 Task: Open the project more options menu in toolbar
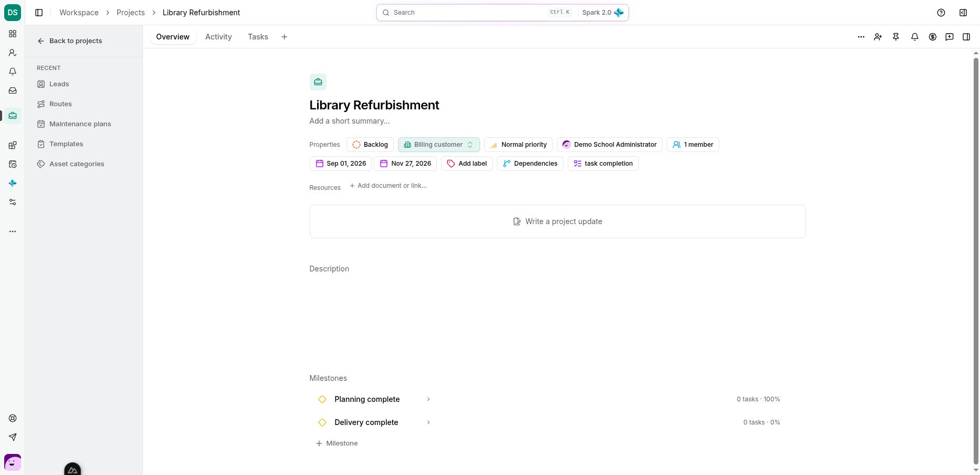861,37
